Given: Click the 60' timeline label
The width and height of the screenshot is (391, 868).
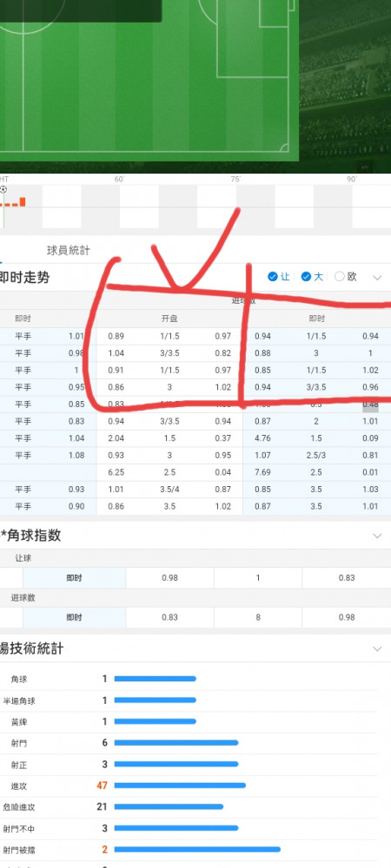Looking at the screenshot, I should pyautogui.click(x=120, y=180).
